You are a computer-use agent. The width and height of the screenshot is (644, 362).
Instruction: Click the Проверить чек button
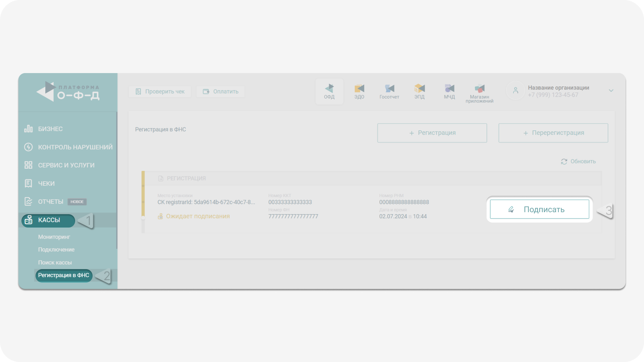160,92
